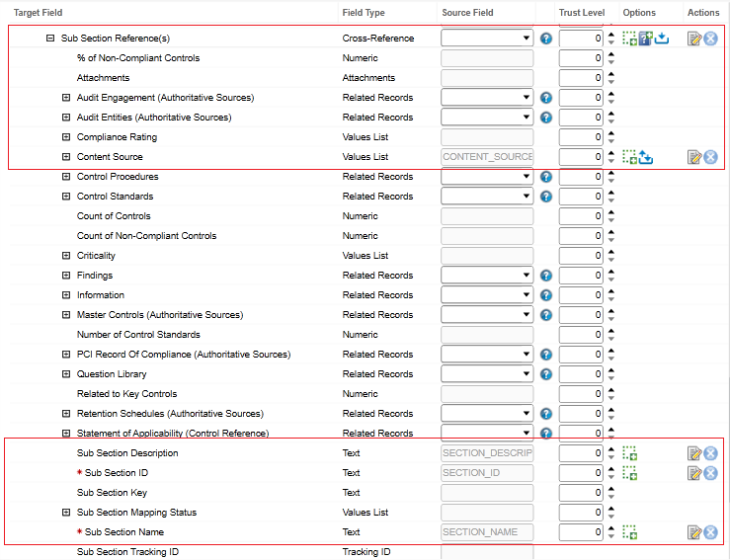The image size is (730, 560).
Task: Click the Source Field column header
Action: click(467, 13)
